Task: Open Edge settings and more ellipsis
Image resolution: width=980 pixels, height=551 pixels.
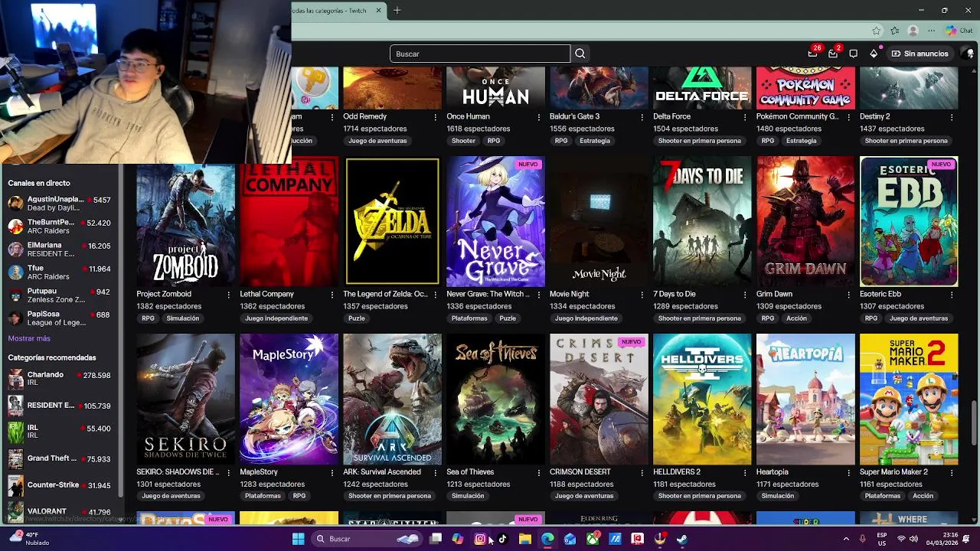Action: coord(931,31)
